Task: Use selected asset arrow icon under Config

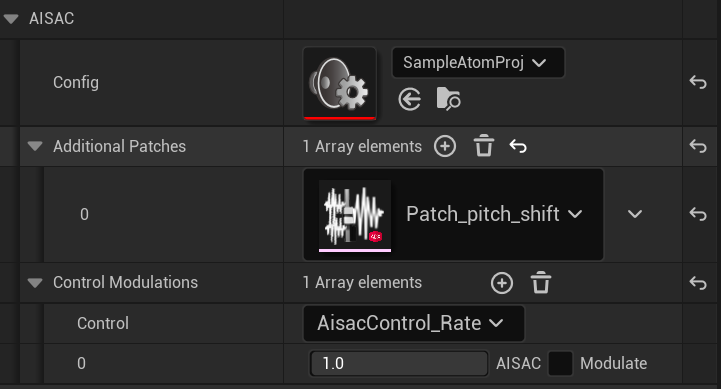Action: tap(409, 99)
